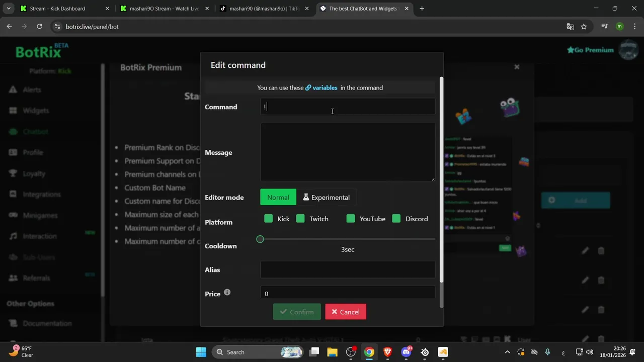Go back to the previous page
Screen dimensions: 644x362
click(9, 27)
